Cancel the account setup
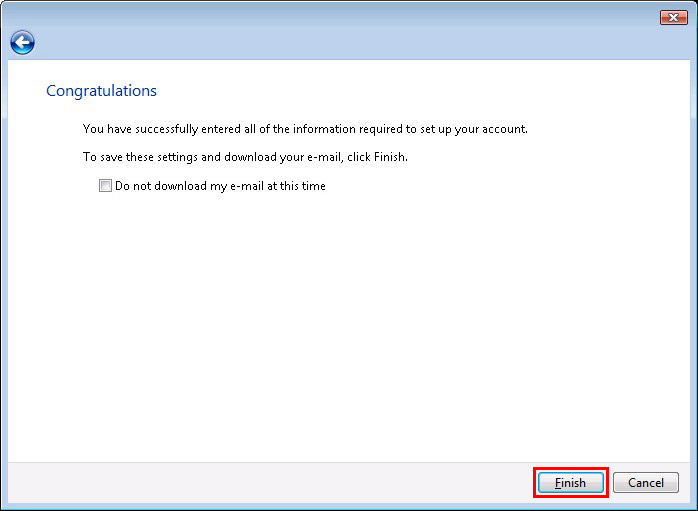This screenshot has width=698, height=511. 645,482
